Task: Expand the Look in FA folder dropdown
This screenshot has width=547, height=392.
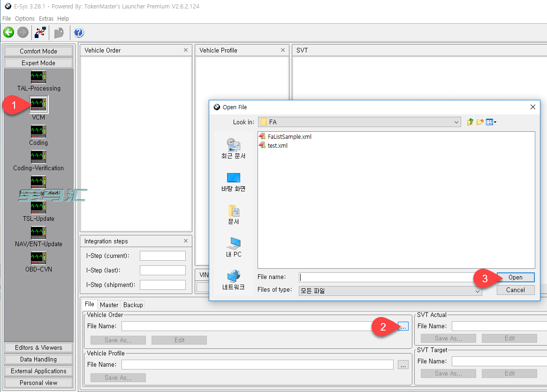Action: [456, 122]
